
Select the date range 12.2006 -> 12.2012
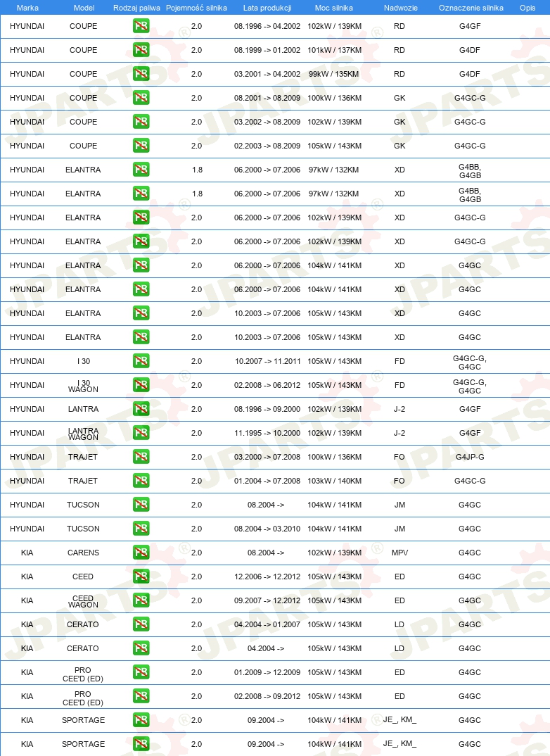(x=267, y=577)
